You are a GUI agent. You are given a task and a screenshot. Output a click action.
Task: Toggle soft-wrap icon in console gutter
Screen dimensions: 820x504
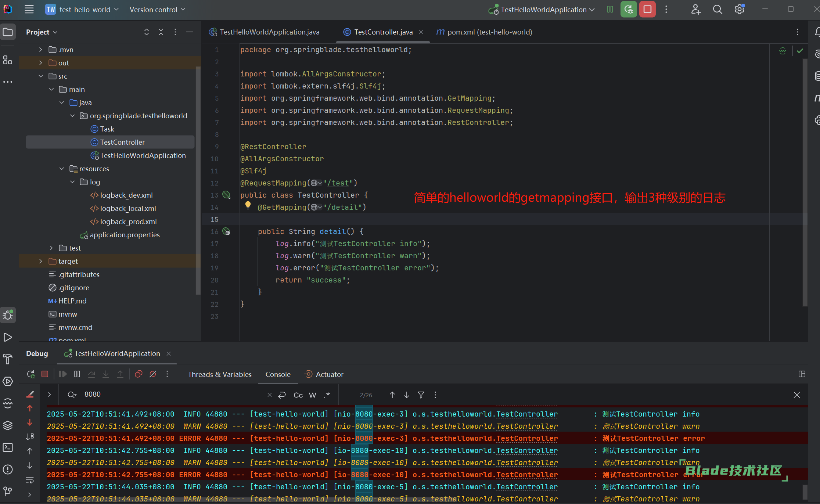coord(30,480)
